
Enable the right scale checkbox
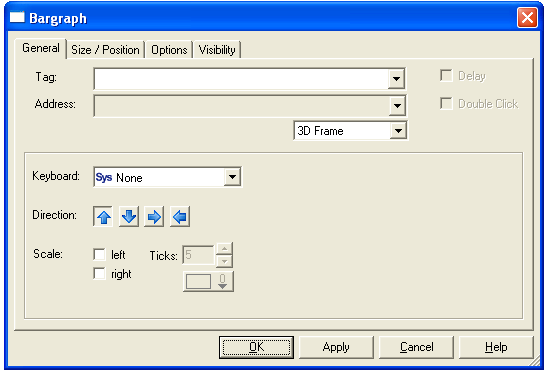(99, 274)
